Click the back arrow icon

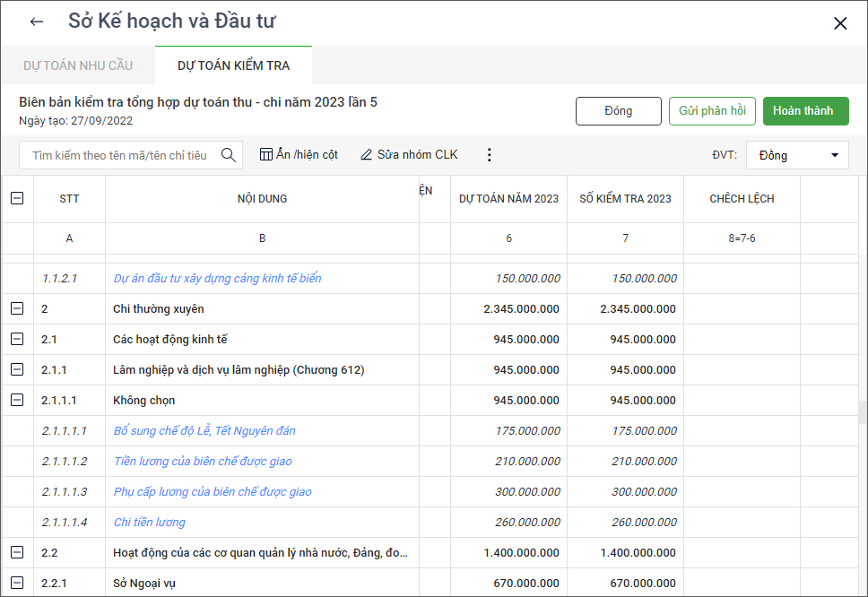37,22
